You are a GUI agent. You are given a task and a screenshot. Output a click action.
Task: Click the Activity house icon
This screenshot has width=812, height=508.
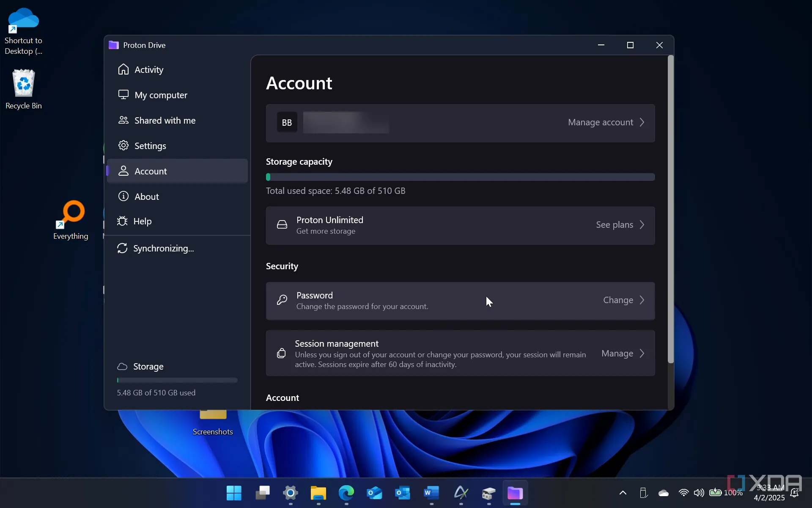pyautogui.click(x=123, y=69)
